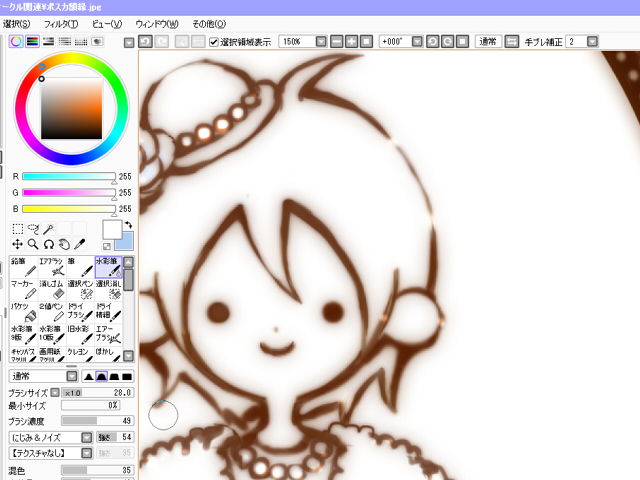
Task: Select the 水彩筆9版 brush preset
Action: pos(24,335)
